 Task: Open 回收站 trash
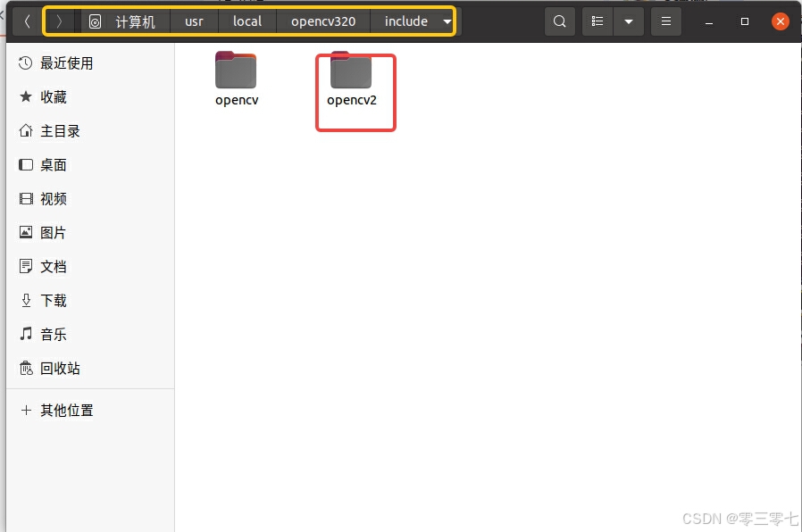coord(90,369)
